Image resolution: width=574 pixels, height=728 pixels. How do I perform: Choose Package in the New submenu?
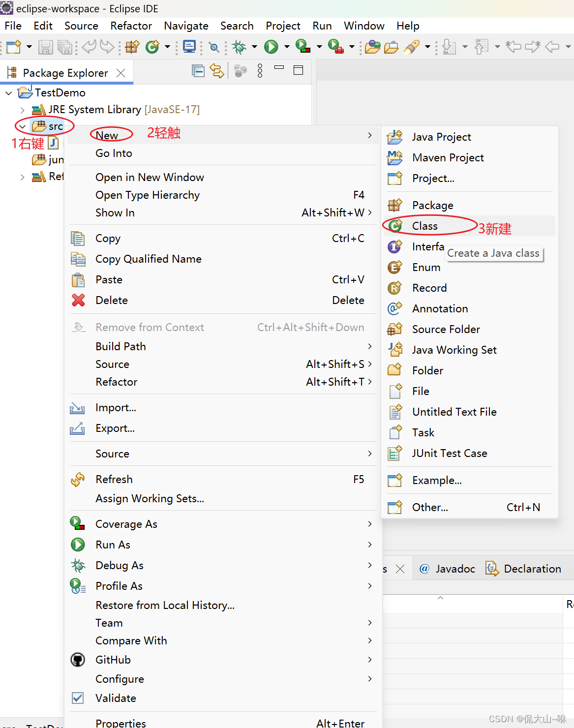469,205
